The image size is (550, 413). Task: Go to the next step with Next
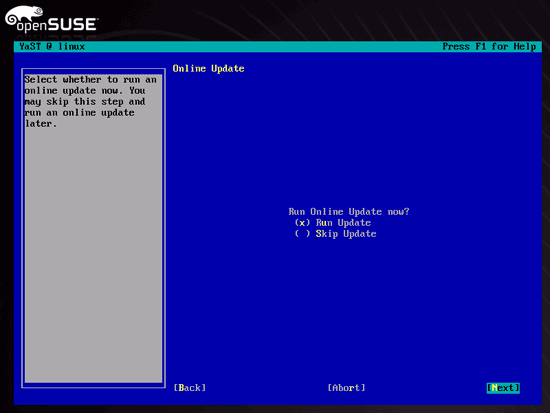pos(503,388)
